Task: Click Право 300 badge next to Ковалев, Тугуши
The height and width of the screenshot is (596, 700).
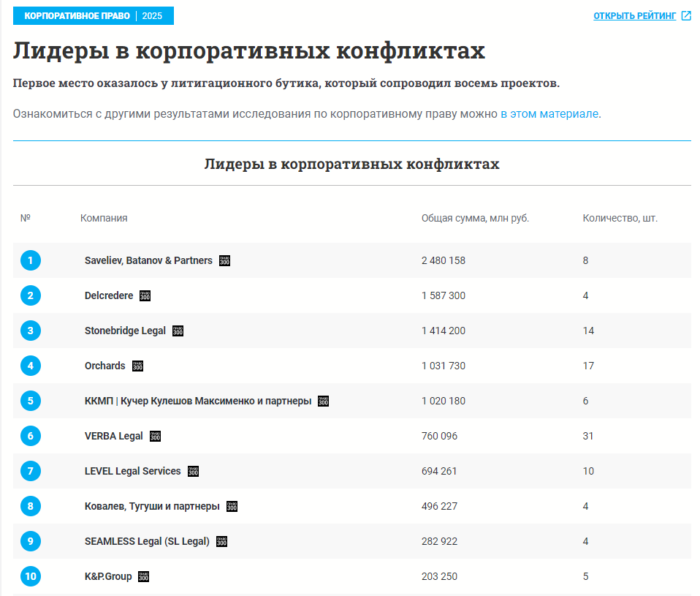Action: point(232,507)
